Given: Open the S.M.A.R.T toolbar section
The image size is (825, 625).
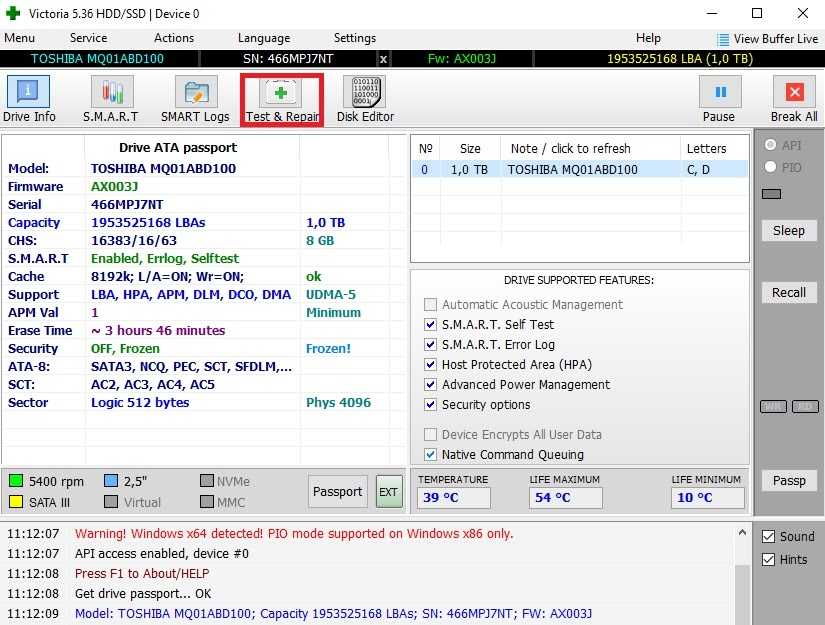Looking at the screenshot, I should tap(111, 99).
